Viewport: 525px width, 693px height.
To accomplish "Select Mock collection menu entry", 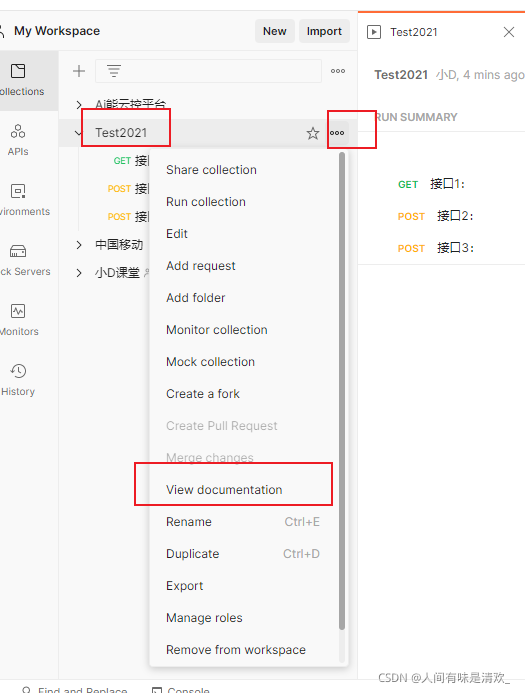I will pos(210,362).
